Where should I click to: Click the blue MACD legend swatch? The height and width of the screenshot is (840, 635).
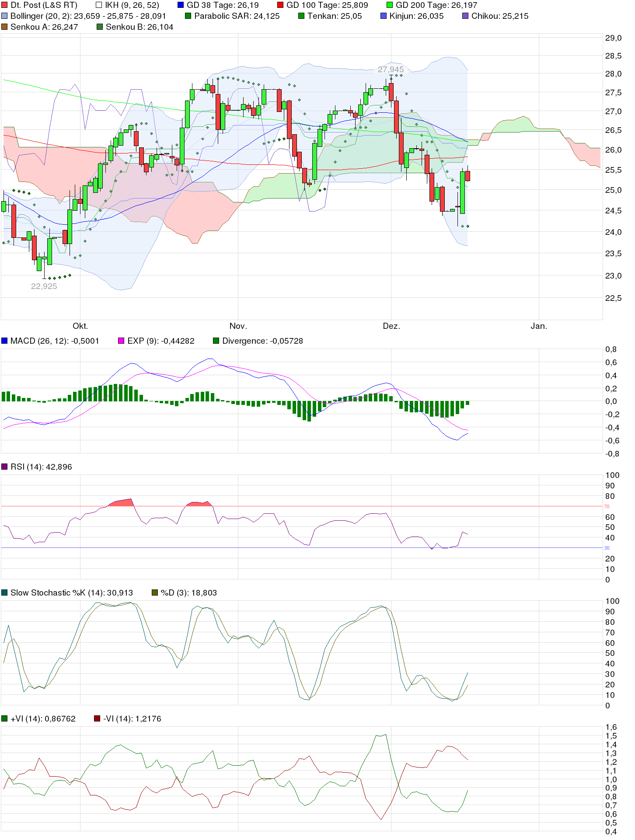coord(4,341)
